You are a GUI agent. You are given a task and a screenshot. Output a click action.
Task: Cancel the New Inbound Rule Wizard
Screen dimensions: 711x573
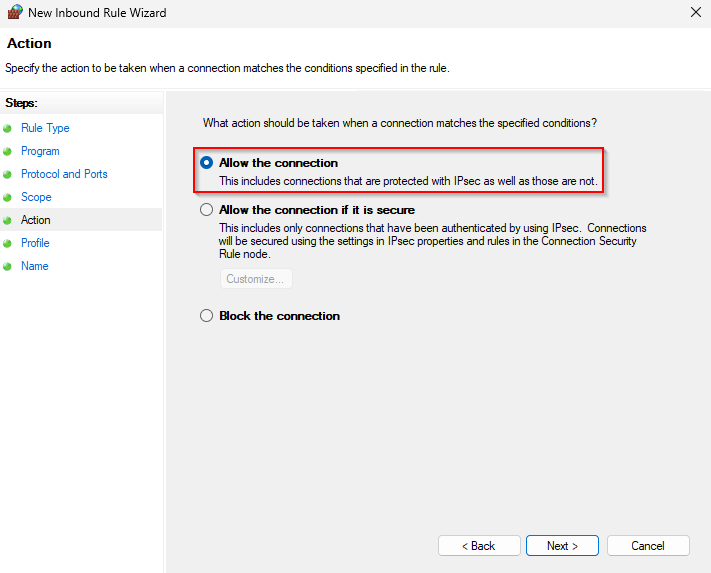click(x=648, y=546)
